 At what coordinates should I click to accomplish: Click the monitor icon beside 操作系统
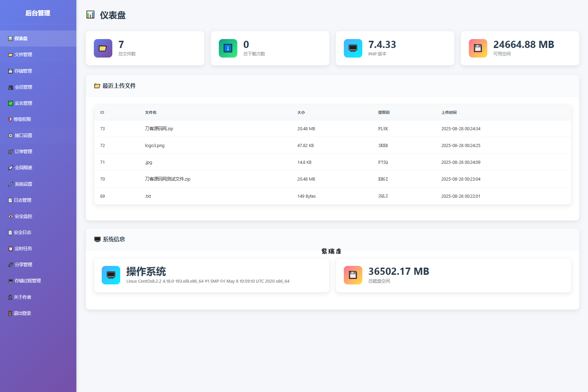(111, 275)
